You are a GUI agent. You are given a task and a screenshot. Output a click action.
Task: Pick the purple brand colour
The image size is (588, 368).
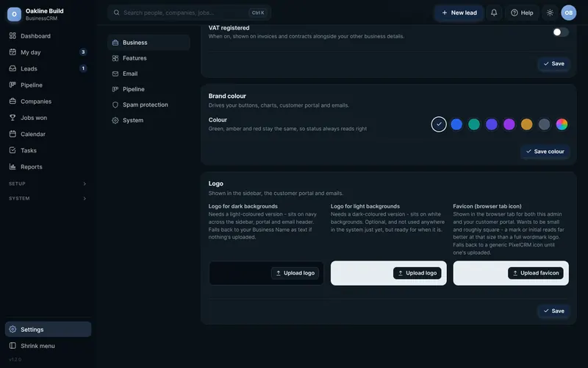click(x=509, y=124)
